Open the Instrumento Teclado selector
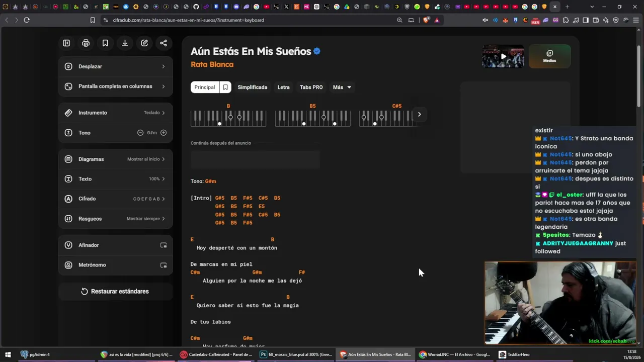The width and height of the screenshot is (644, 362). (116, 113)
